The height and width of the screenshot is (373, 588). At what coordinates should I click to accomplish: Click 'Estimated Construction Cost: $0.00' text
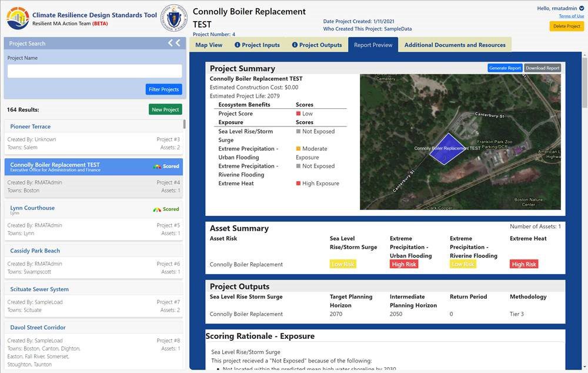[x=254, y=88]
